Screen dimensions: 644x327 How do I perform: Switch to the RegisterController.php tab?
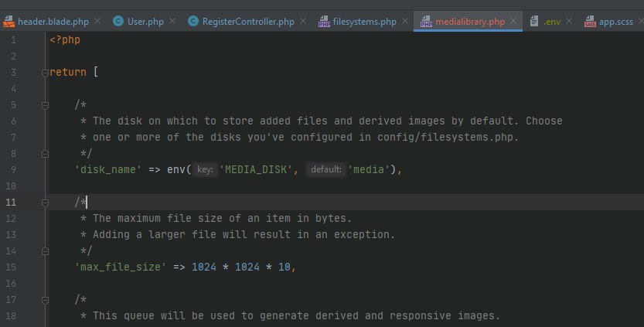click(x=248, y=22)
